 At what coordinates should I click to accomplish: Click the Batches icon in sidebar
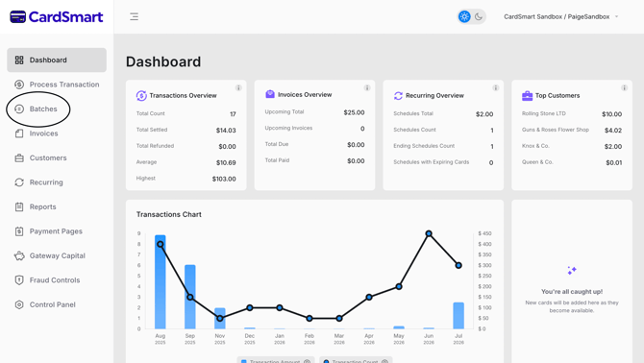19,109
